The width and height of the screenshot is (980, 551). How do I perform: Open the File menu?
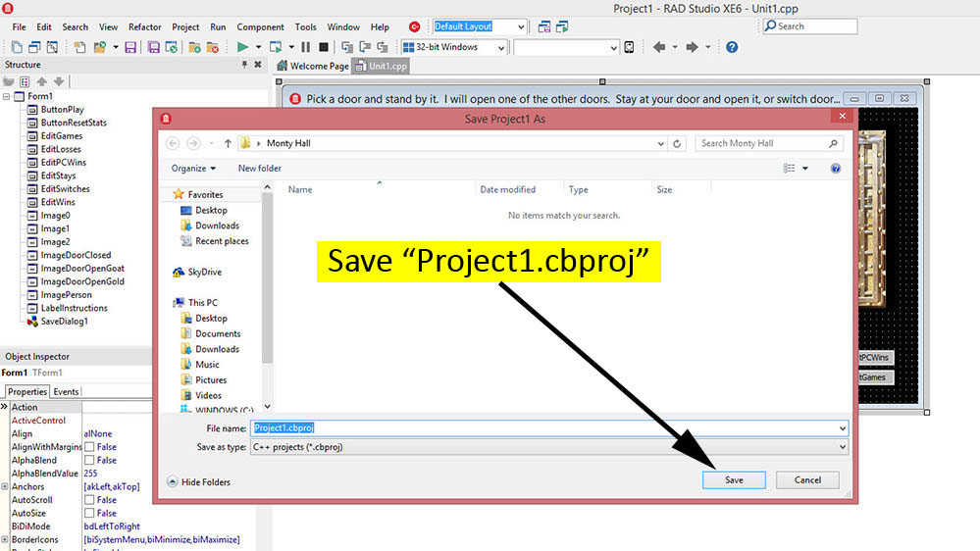pyautogui.click(x=20, y=26)
